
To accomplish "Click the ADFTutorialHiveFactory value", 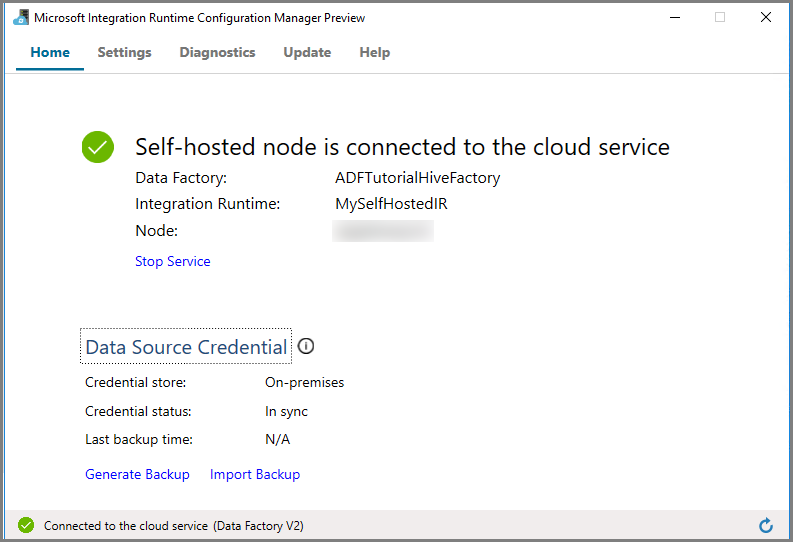I will point(418,178).
